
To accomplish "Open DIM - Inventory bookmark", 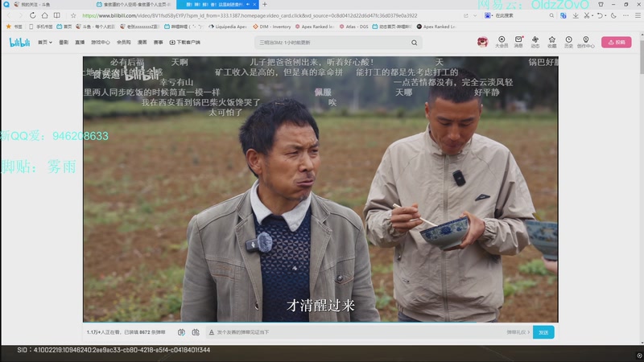I will click(271, 27).
